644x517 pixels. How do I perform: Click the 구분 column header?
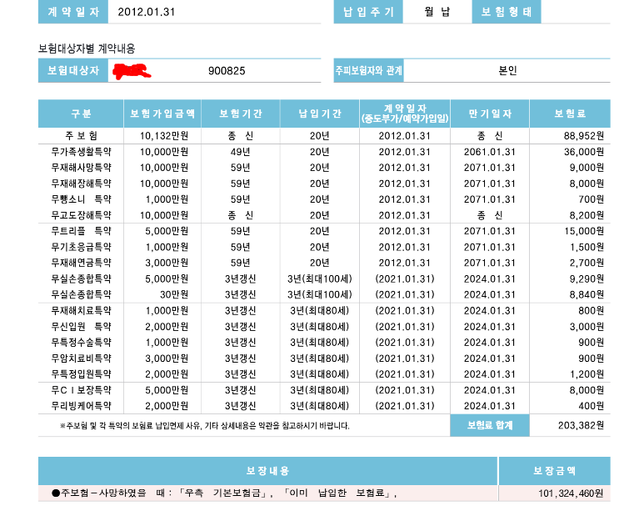[81, 113]
